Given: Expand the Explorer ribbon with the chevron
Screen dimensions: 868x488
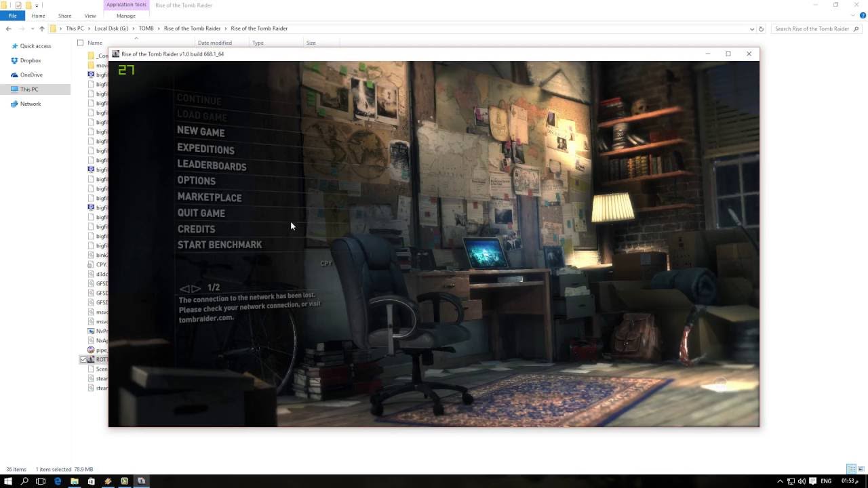Looking at the screenshot, I should 854,16.
